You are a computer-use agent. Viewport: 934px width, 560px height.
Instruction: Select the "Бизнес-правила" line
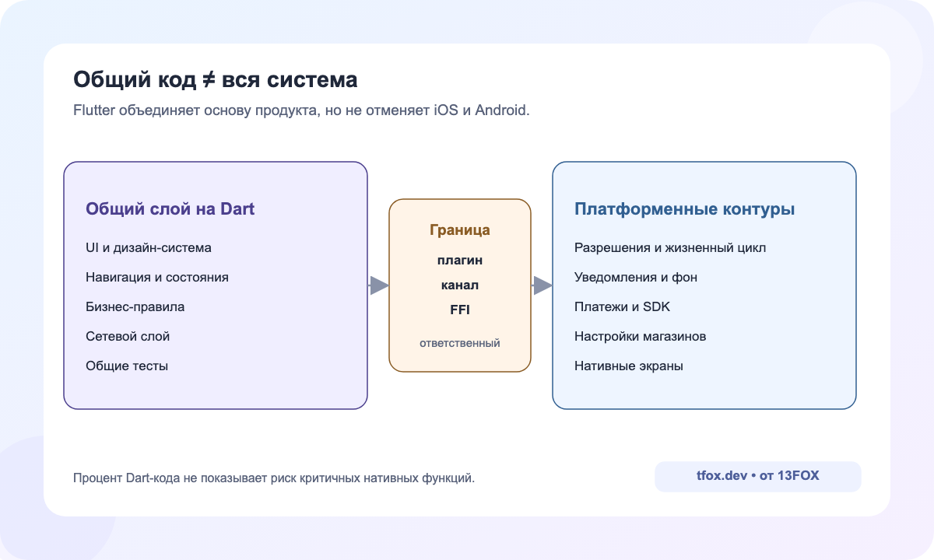point(135,306)
